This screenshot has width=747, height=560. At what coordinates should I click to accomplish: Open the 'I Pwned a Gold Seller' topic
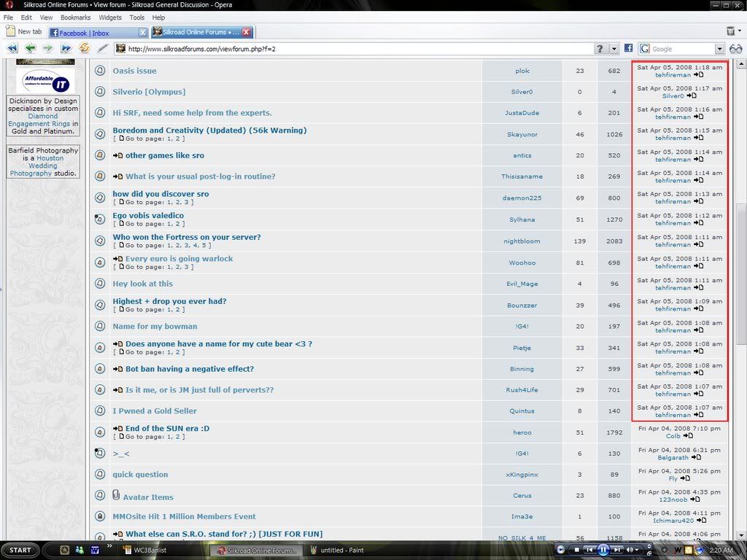(x=155, y=411)
